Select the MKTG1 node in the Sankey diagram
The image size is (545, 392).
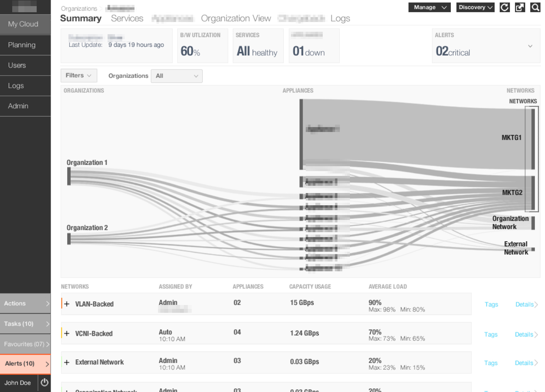click(533, 138)
